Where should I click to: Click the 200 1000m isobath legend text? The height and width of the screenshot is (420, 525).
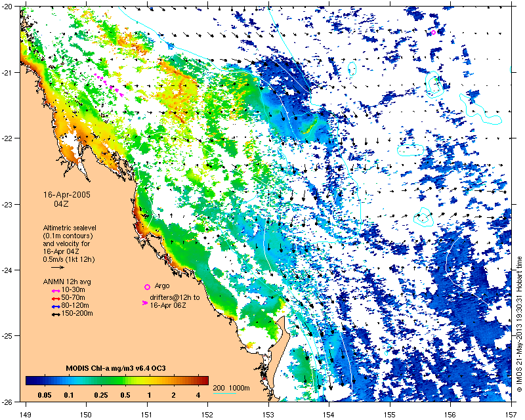[x=232, y=388]
